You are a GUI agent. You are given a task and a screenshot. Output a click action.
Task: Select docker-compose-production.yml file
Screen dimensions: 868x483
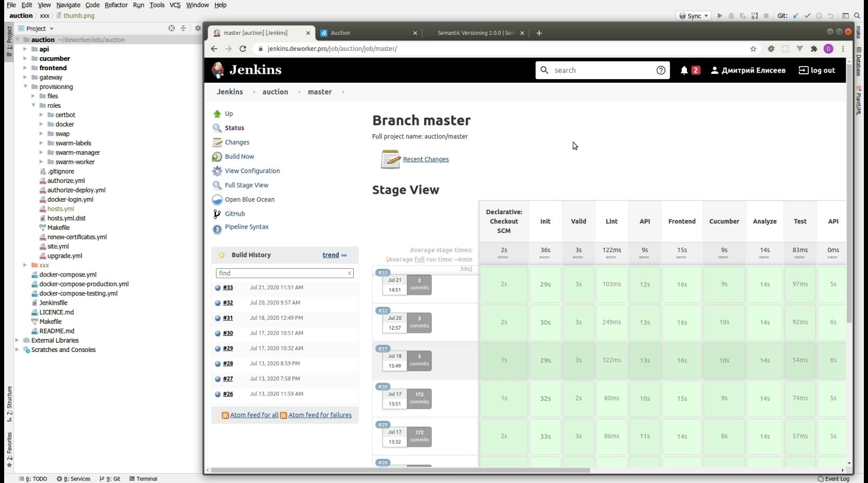point(84,284)
